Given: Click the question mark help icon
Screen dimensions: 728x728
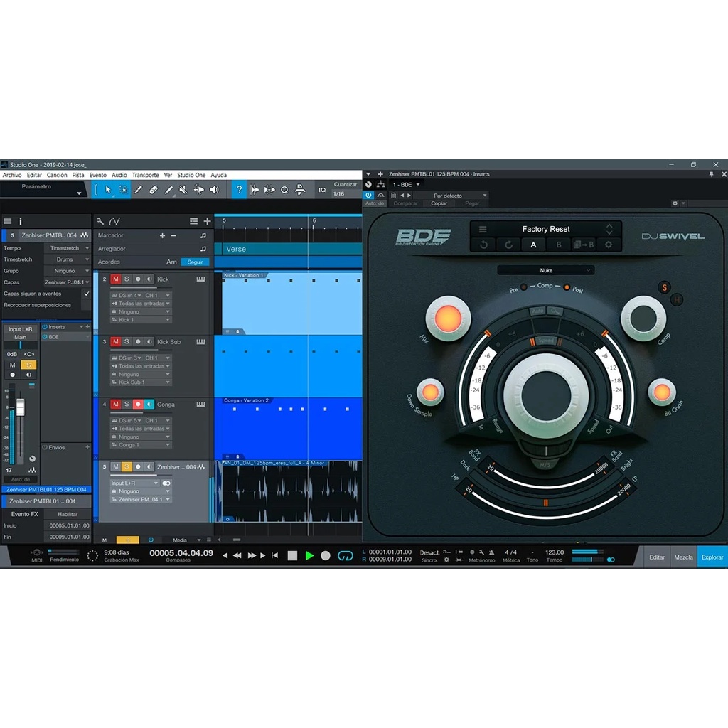Looking at the screenshot, I should coord(239,189).
